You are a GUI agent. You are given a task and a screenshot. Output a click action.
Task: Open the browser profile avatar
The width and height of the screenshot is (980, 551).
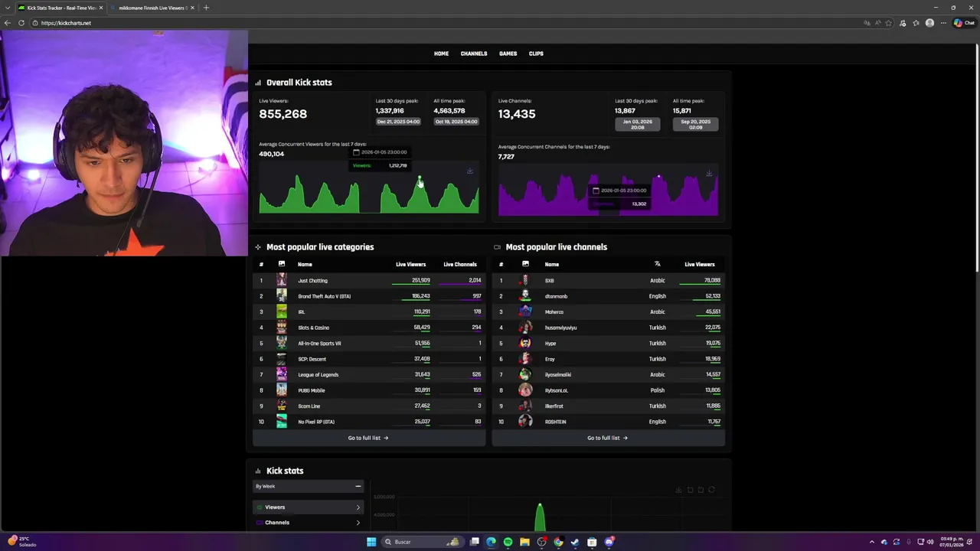tap(929, 23)
